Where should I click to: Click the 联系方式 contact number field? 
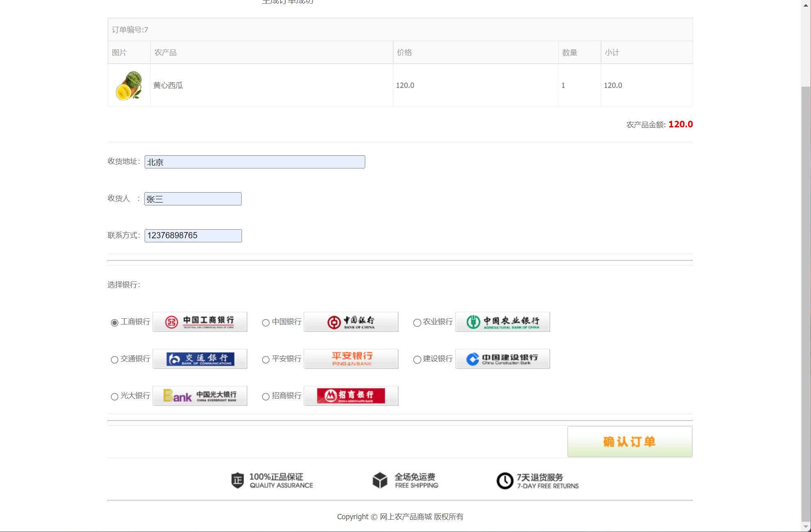(x=193, y=235)
